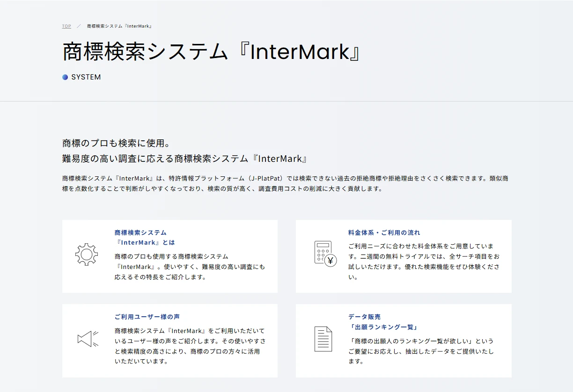The image size is (573, 392).
Task: Click the user voices card description text
Action: (x=190, y=346)
